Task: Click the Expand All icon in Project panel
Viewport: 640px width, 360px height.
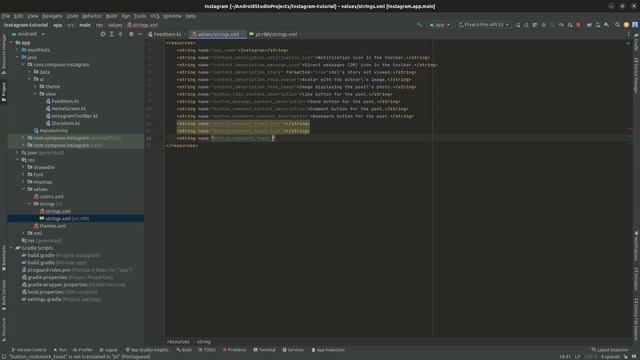Action: click(x=111, y=34)
